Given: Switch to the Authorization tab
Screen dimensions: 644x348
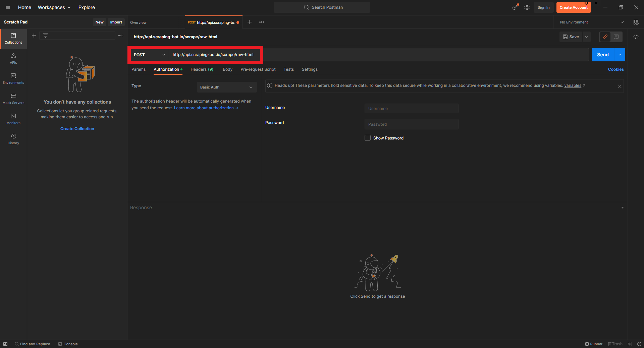Looking at the screenshot, I should point(168,69).
